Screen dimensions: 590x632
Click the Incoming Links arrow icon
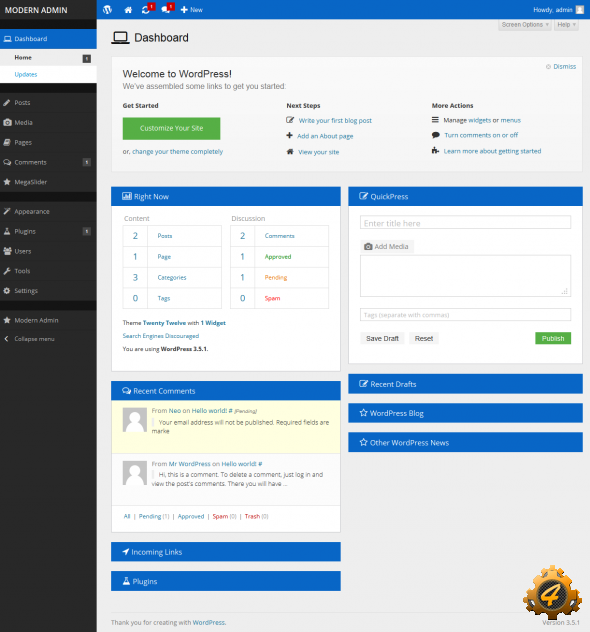[x=126, y=551]
